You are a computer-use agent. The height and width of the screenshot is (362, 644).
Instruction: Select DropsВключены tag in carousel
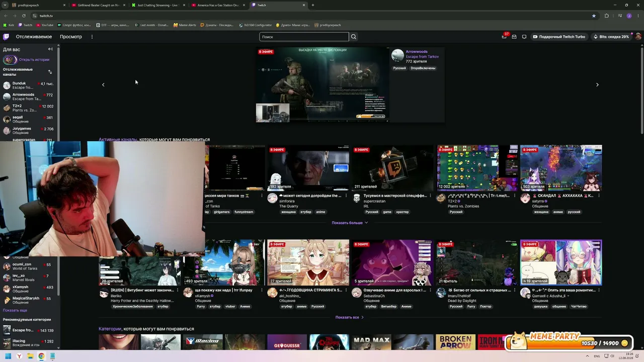point(423,68)
